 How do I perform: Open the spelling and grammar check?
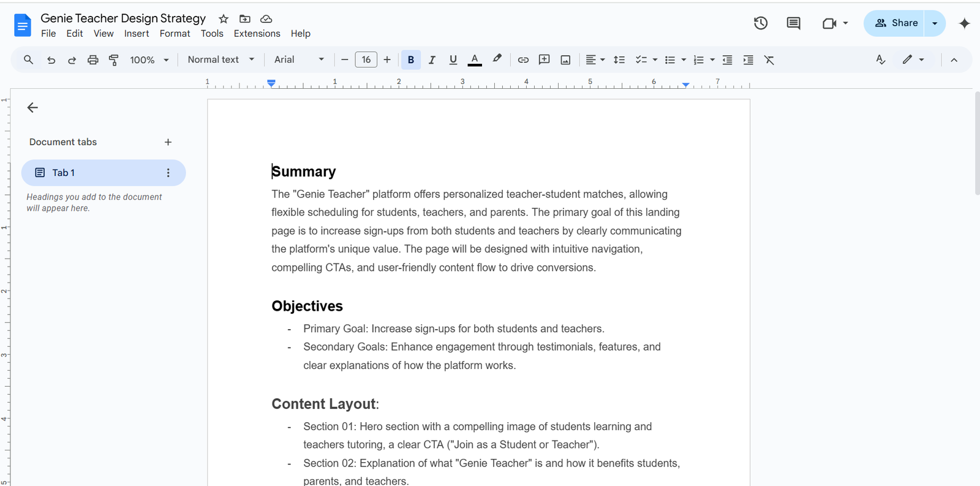[881, 59]
